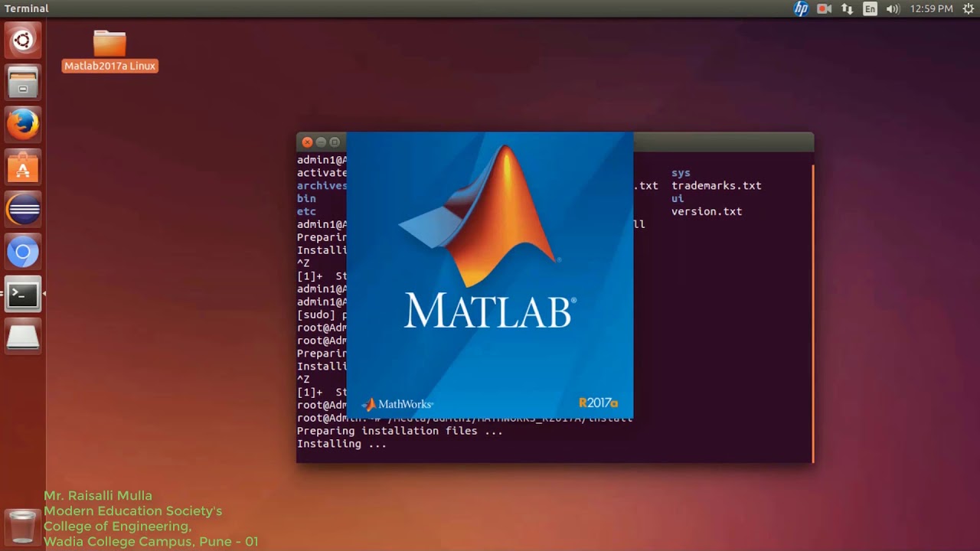
Task: Launch Eclipse IDE from launcher
Action: (x=23, y=209)
